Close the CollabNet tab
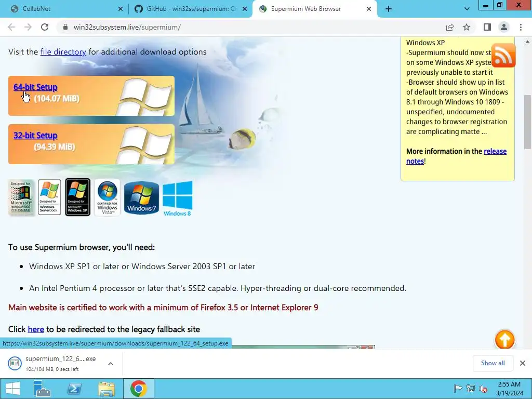532x399 pixels. [x=121, y=9]
